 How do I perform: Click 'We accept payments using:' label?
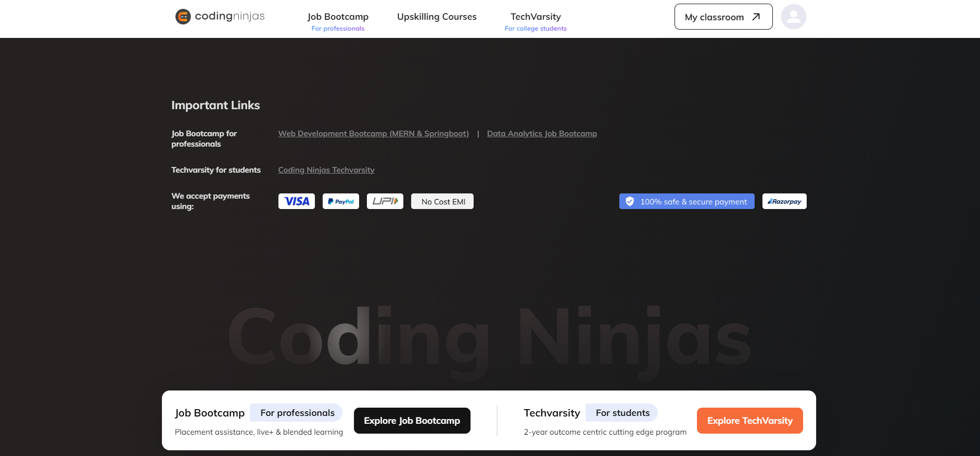[211, 201]
